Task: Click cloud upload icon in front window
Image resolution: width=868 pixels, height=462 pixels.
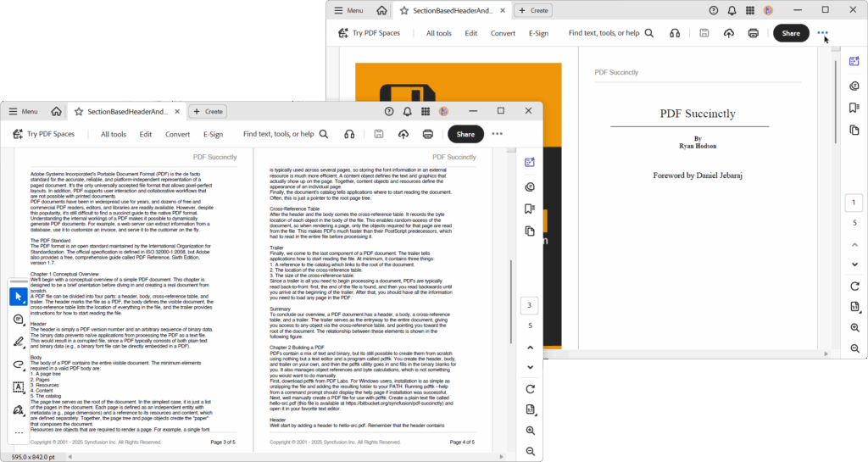Action: tap(403, 134)
